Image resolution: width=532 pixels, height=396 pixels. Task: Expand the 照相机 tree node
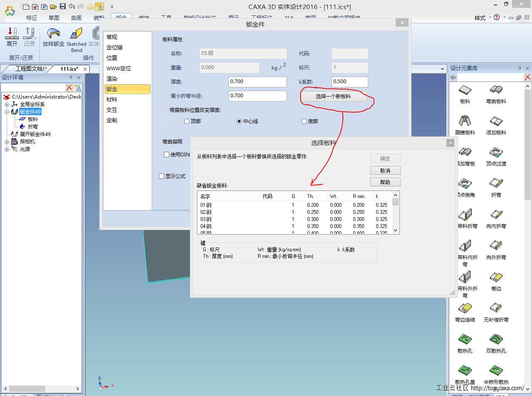click(7, 142)
